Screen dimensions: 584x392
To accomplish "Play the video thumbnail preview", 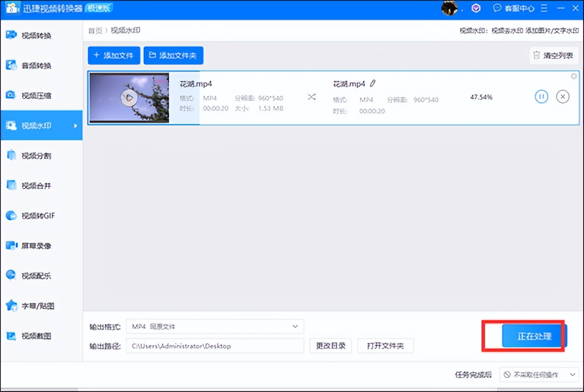I will click(x=129, y=98).
